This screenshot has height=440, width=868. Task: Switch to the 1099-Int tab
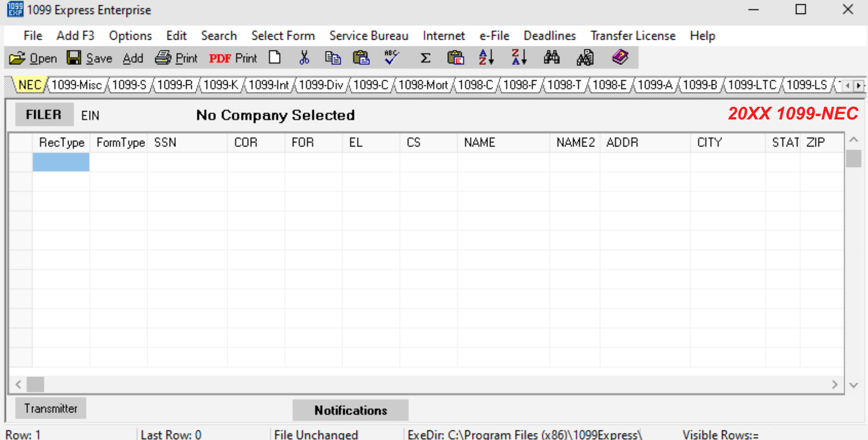point(269,85)
